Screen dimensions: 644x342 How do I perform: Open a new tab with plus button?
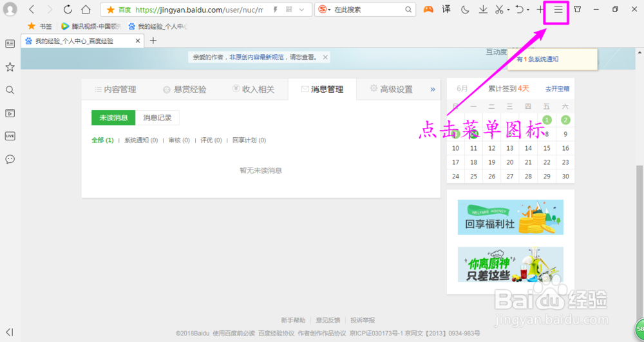[x=153, y=41]
